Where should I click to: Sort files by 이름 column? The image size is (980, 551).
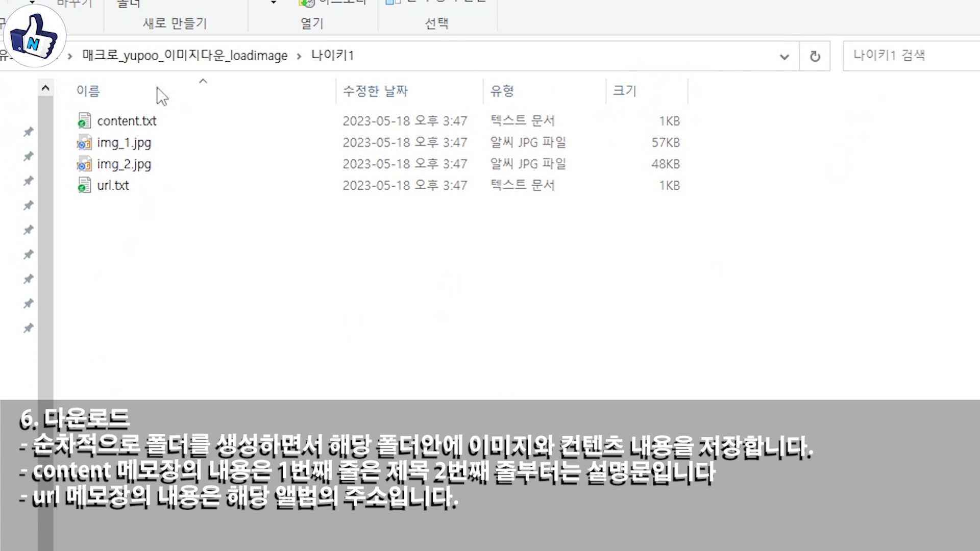point(88,91)
